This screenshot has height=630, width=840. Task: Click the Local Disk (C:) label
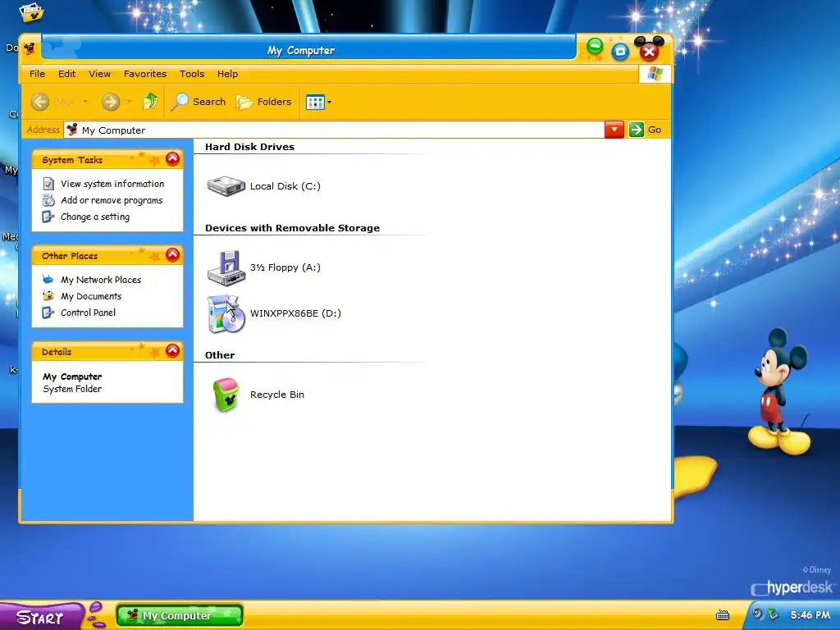(285, 186)
